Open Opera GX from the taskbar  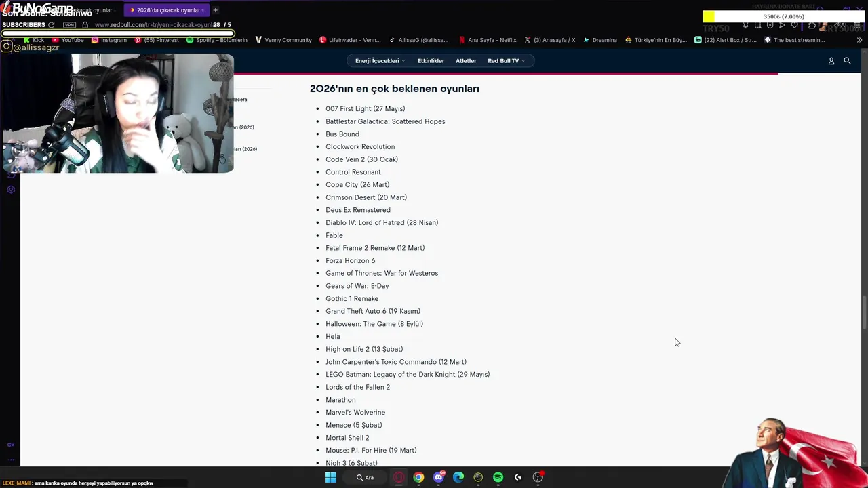(399, 477)
